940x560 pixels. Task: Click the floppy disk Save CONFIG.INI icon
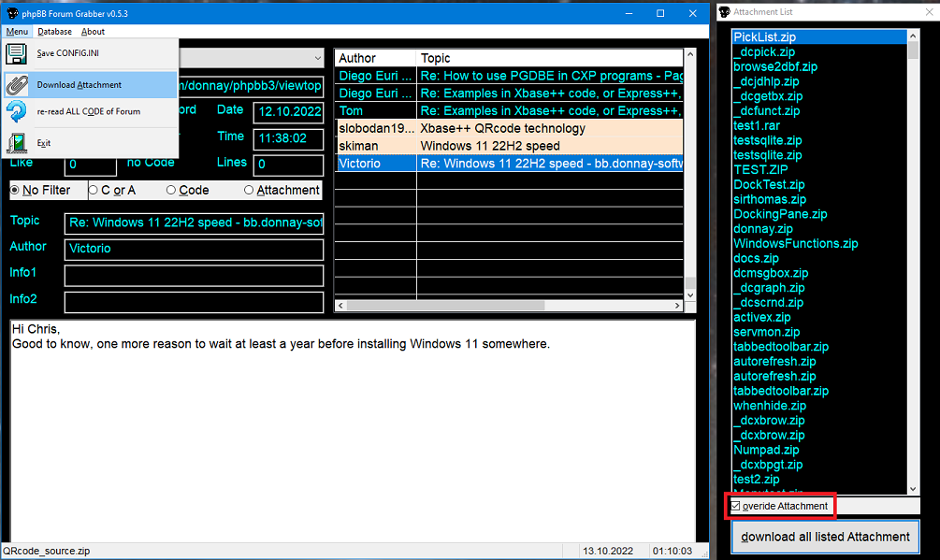tap(16, 53)
